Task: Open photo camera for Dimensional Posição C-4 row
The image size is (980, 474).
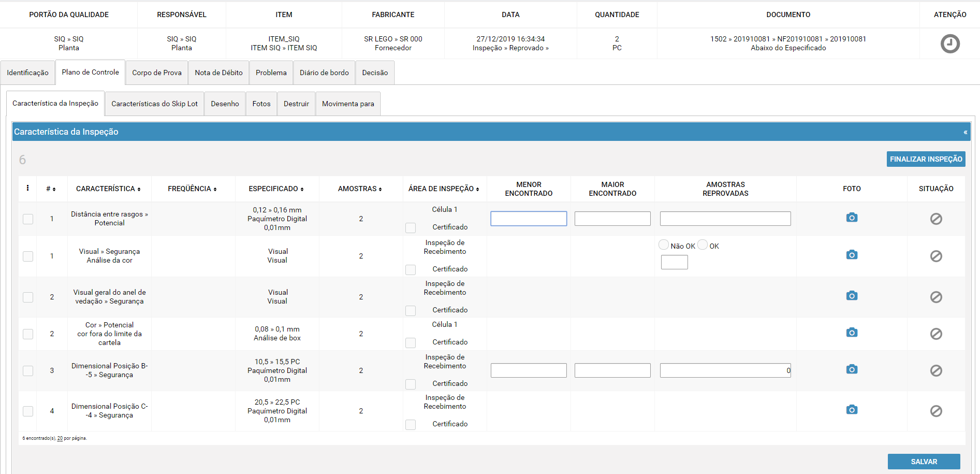Action: point(852,410)
